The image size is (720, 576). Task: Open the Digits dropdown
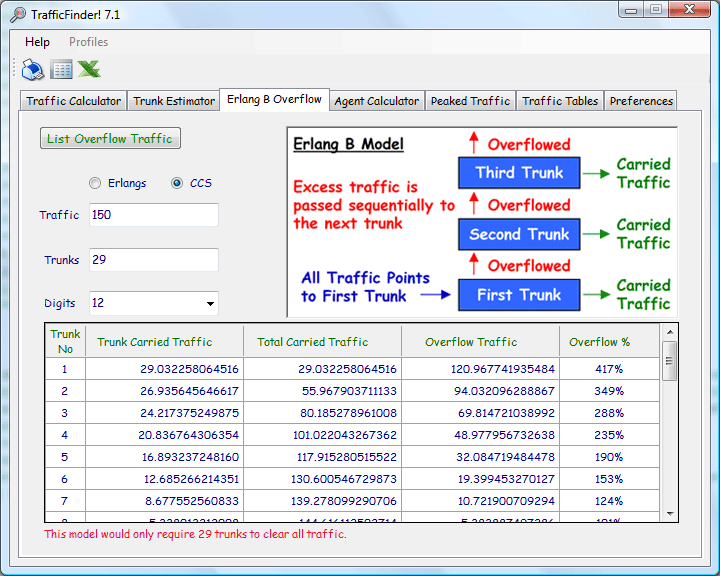210,304
